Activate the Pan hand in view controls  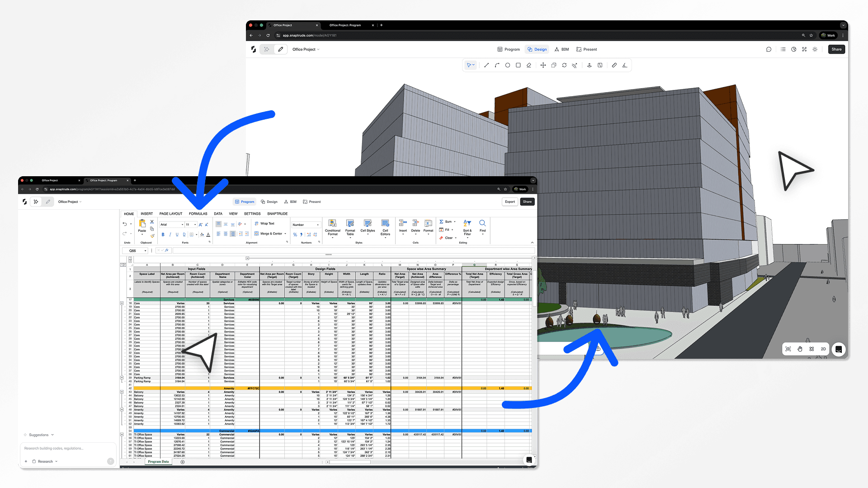tap(800, 349)
